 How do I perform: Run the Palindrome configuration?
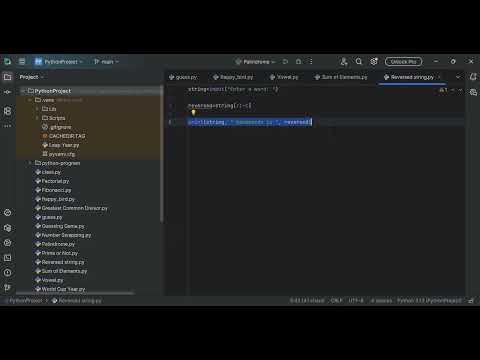point(285,62)
